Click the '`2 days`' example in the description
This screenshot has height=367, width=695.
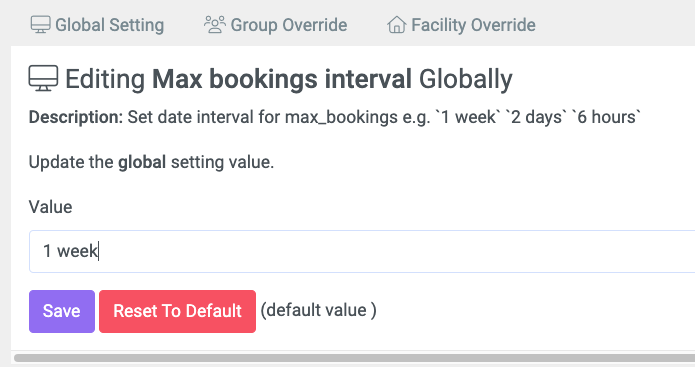536,117
